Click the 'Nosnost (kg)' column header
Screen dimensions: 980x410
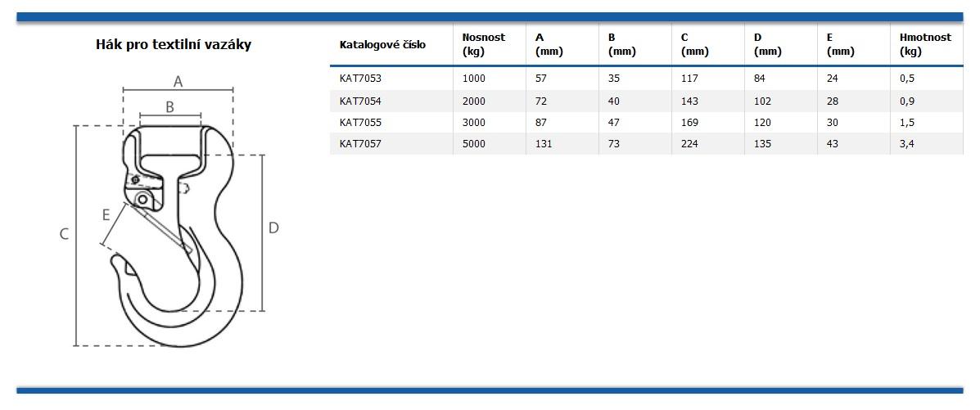[x=483, y=44]
